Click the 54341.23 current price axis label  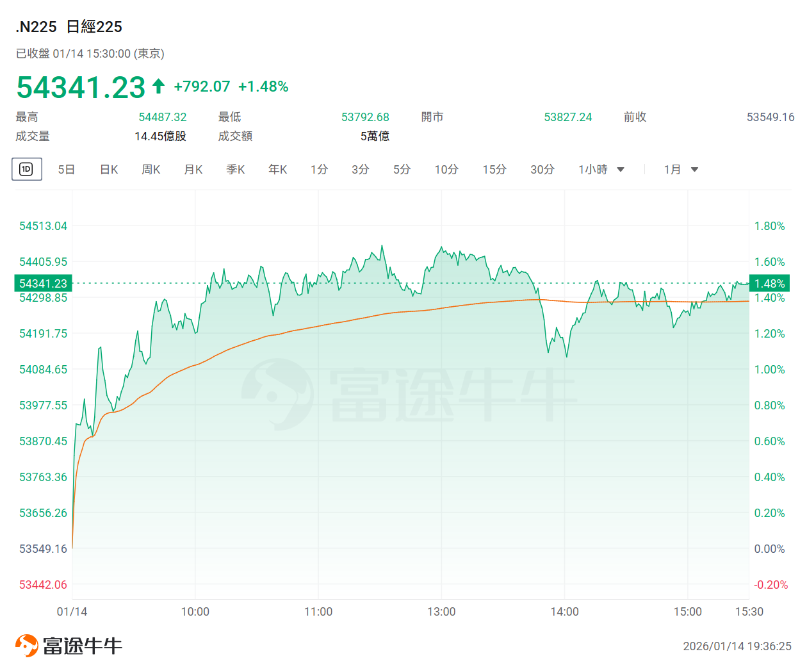[x=43, y=283]
